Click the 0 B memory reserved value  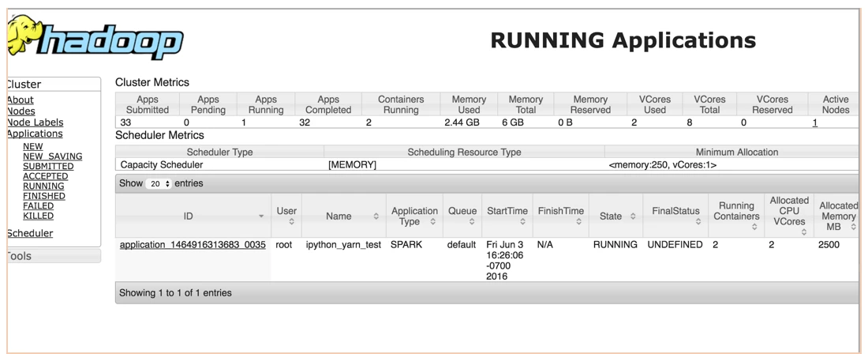click(x=565, y=123)
